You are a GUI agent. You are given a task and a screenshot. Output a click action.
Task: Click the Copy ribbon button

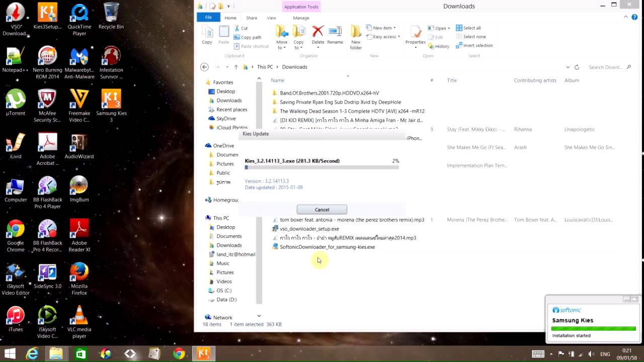207,35
